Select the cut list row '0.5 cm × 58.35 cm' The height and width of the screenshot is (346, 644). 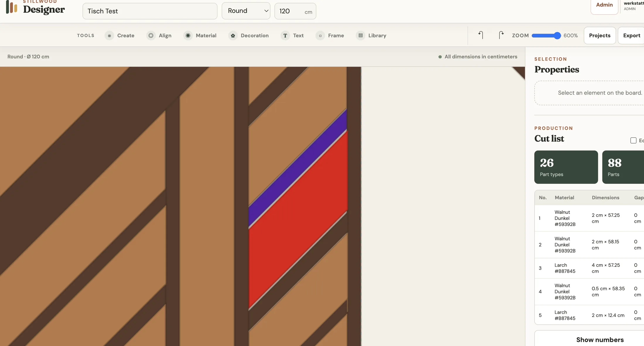pos(589,292)
